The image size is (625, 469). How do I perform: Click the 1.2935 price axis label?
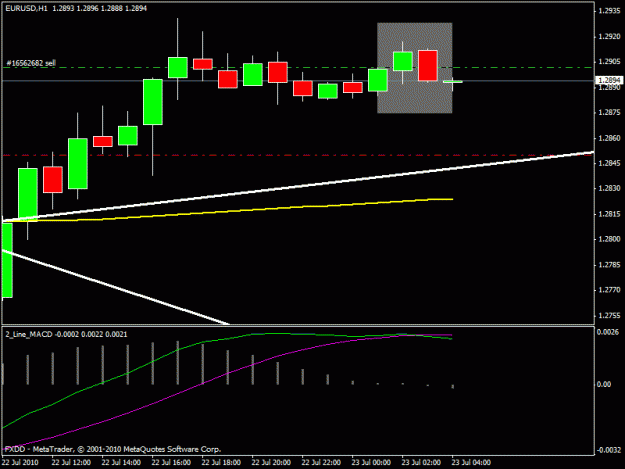tap(609, 11)
